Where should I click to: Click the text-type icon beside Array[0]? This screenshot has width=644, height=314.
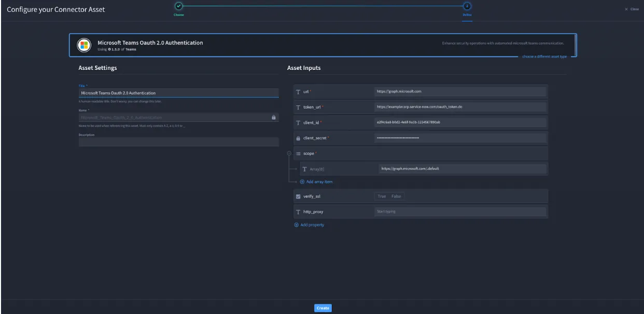(305, 169)
